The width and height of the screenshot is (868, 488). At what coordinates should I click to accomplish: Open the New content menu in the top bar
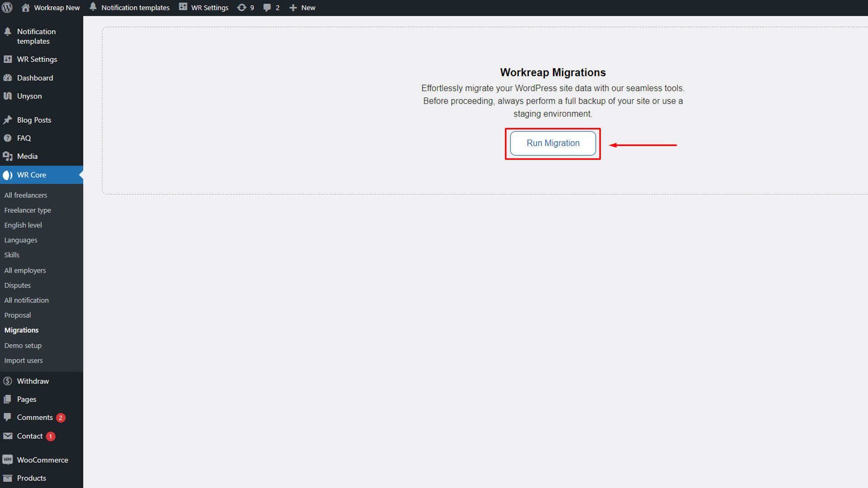(302, 8)
